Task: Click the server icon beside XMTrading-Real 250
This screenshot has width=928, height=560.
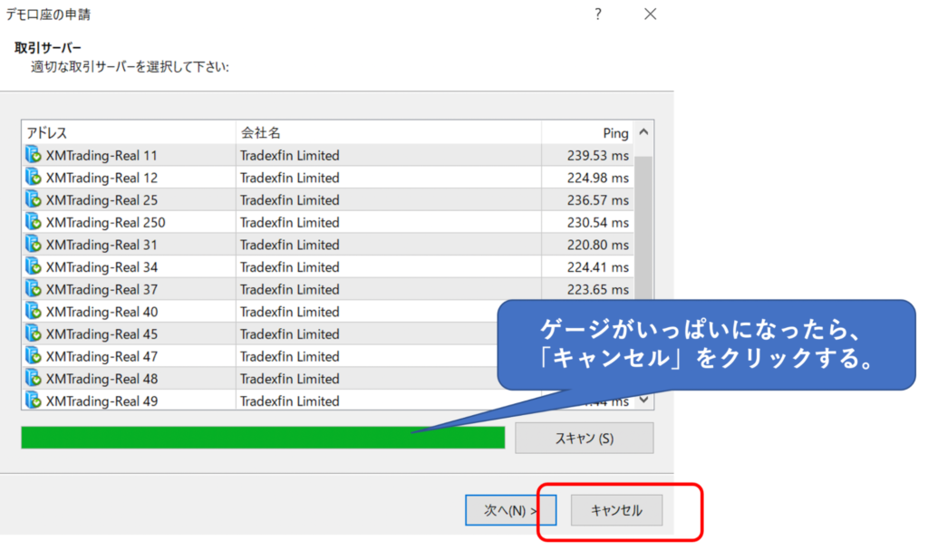Action: click(x=34, y=222)
